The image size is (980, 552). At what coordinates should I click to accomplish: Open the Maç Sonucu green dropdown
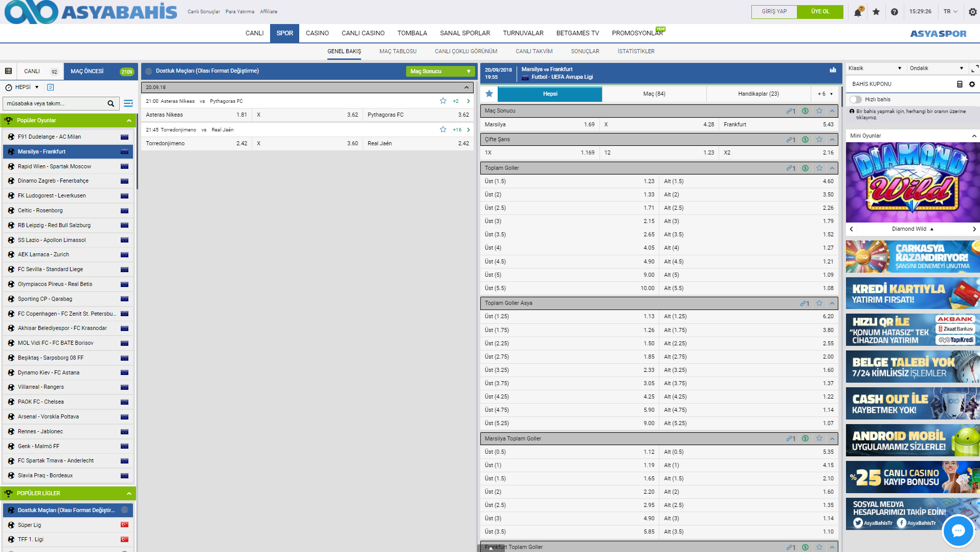440,72
